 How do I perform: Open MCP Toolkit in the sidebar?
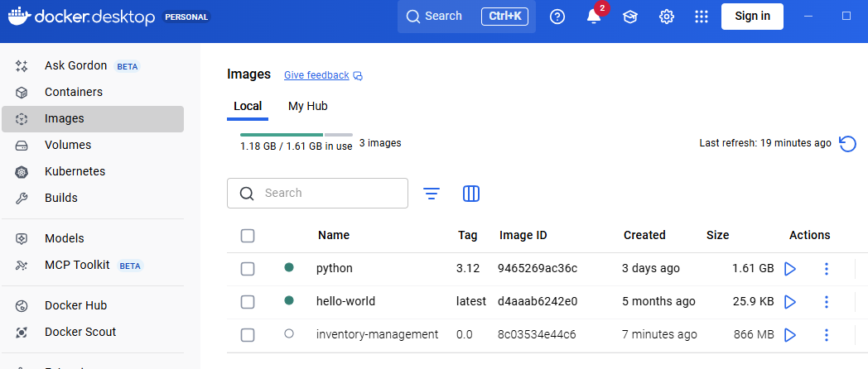pos(93,266)
